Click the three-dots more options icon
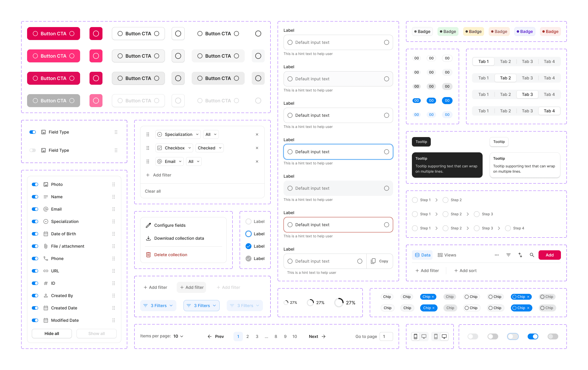The height and width of the screenshot is (370, 588). pos(497,255)
